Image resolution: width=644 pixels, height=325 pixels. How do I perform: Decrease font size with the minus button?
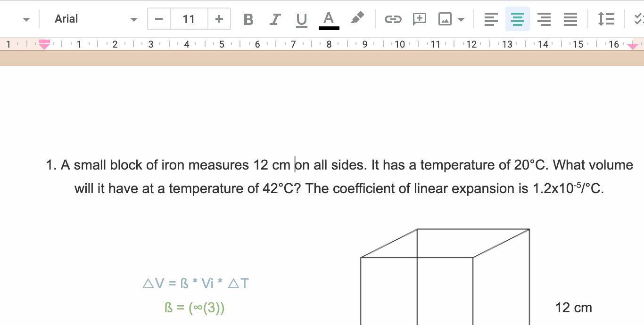click(x=158, y=19)
